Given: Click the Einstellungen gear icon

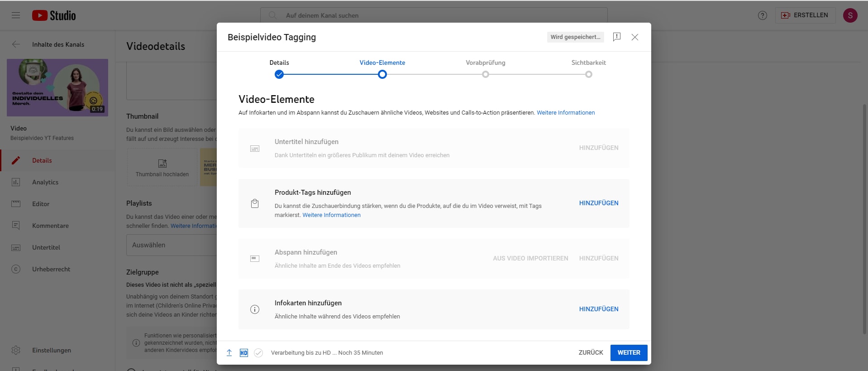Looking at the screenshot, I should coord(16,350).
